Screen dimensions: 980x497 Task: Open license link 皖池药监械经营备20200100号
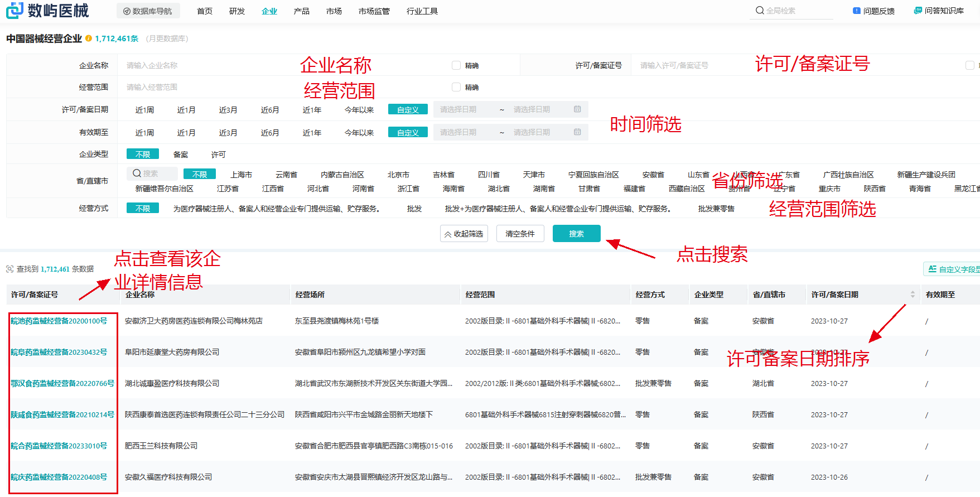tap(59, 321)
